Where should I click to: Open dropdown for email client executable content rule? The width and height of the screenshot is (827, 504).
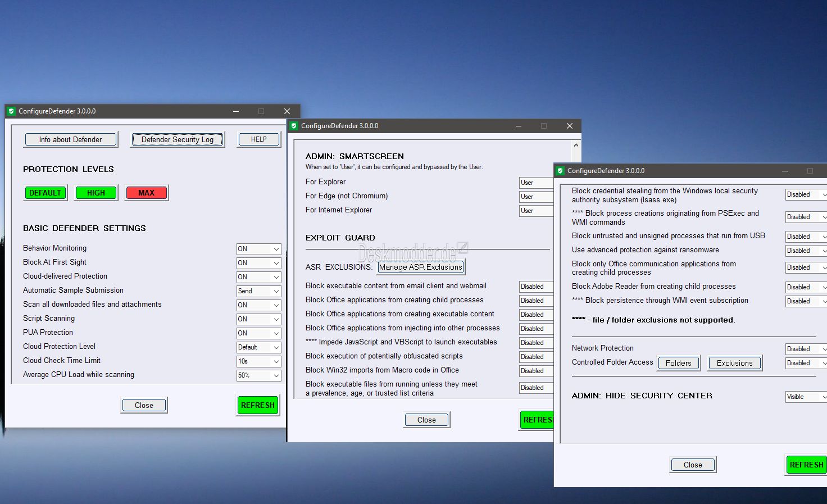(x=537, y=287)
